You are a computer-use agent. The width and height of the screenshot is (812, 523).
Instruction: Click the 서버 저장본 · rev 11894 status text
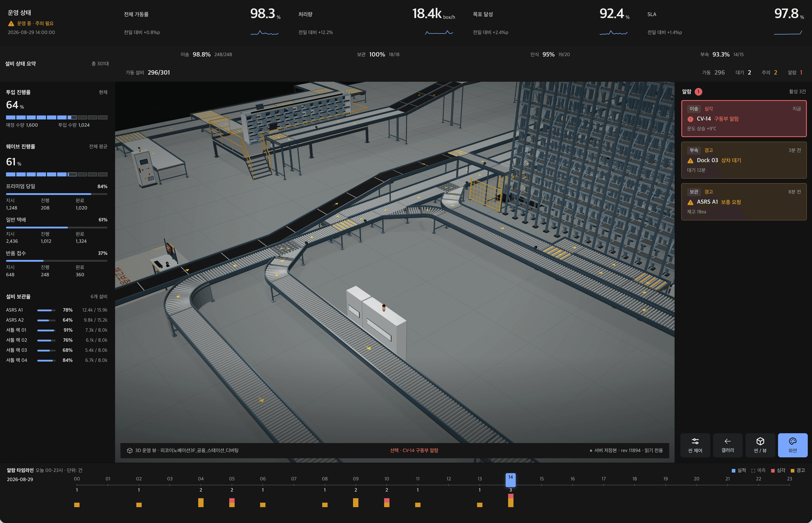click(628, 451)
